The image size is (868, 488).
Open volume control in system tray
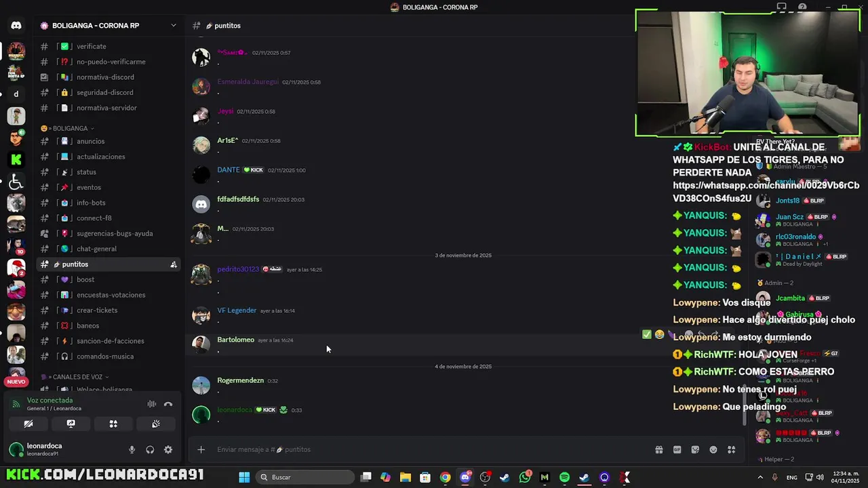tap(820, 477)
